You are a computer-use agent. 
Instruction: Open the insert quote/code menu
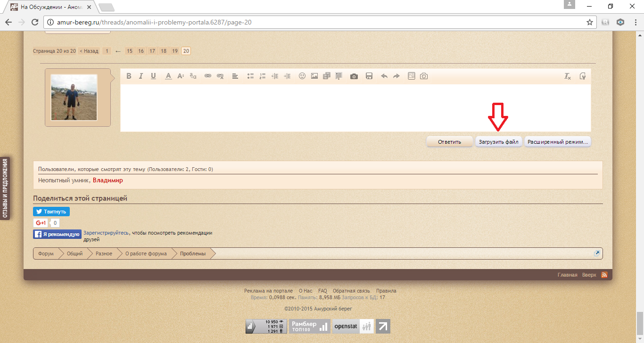tap(339, 76)
